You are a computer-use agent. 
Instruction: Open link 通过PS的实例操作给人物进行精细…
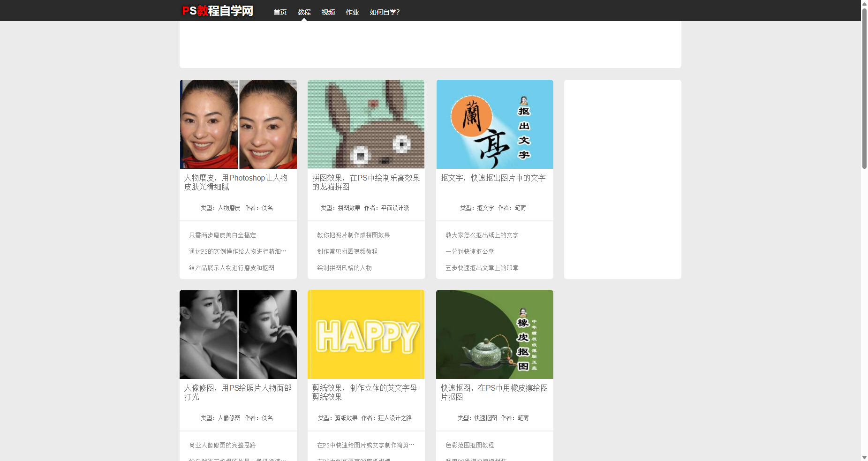pyautogui.click(x=238, y=251)
